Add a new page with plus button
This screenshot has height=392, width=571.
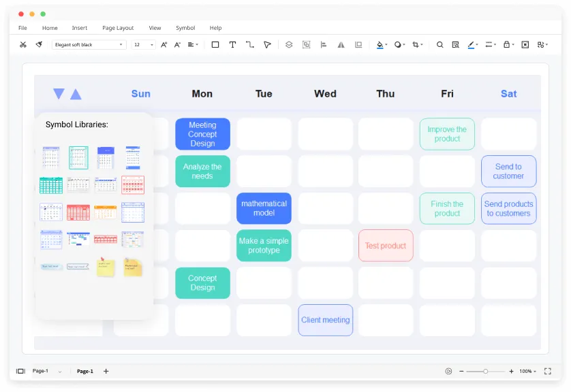(106, 372)
